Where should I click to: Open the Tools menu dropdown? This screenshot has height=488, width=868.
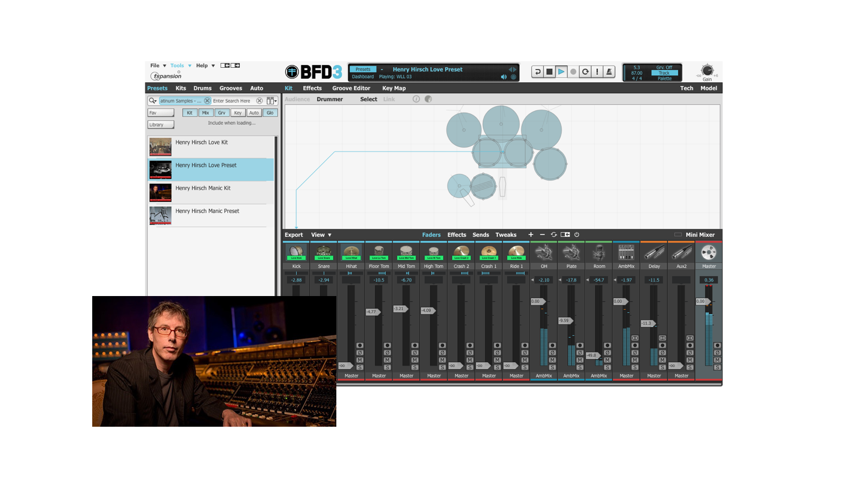pyautogui.click(x=181, y=66)
